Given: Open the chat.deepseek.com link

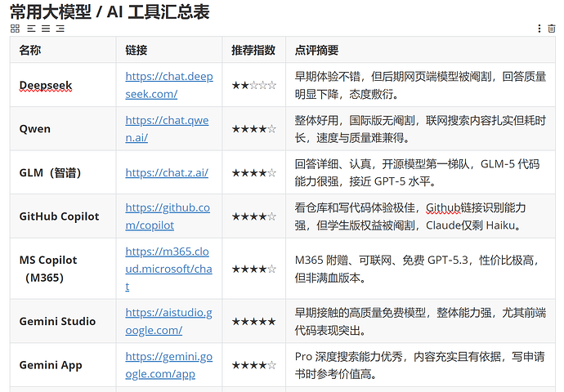Looking at the screenshot, I should pos(169,85).
